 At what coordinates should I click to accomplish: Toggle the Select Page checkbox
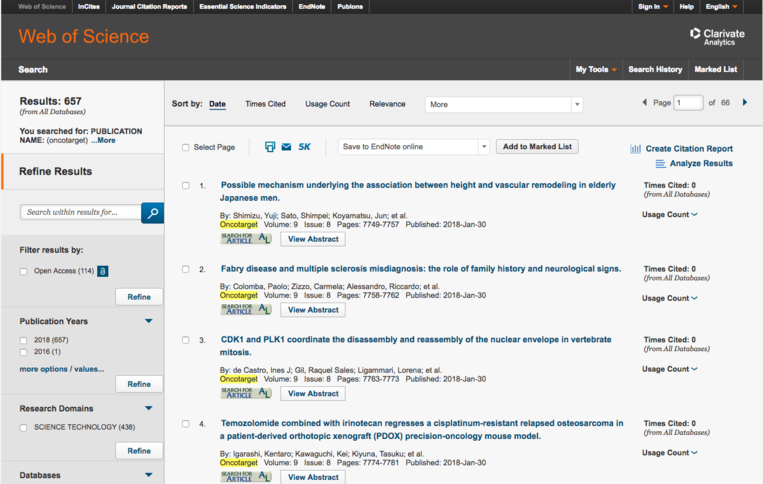[185, 147]
